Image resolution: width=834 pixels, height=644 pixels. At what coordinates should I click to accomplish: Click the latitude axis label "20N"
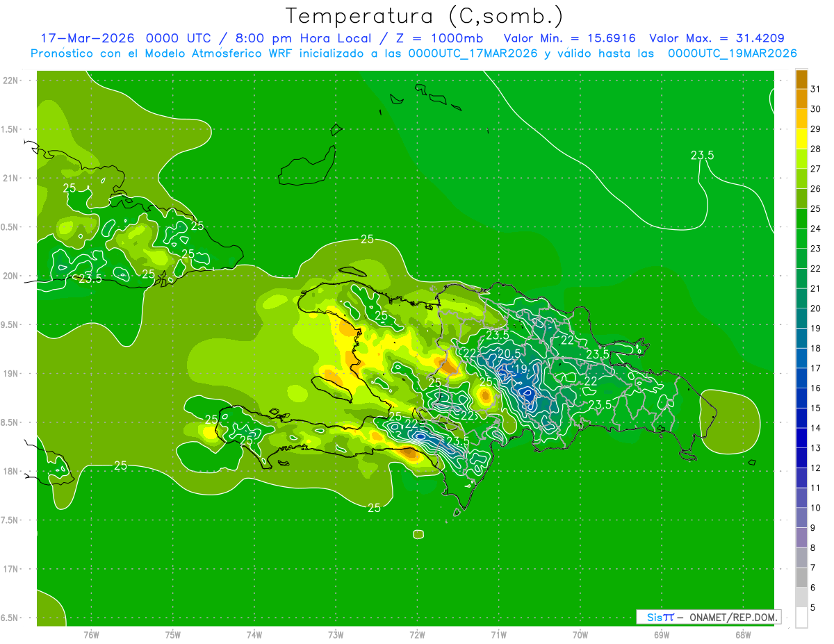10,276
